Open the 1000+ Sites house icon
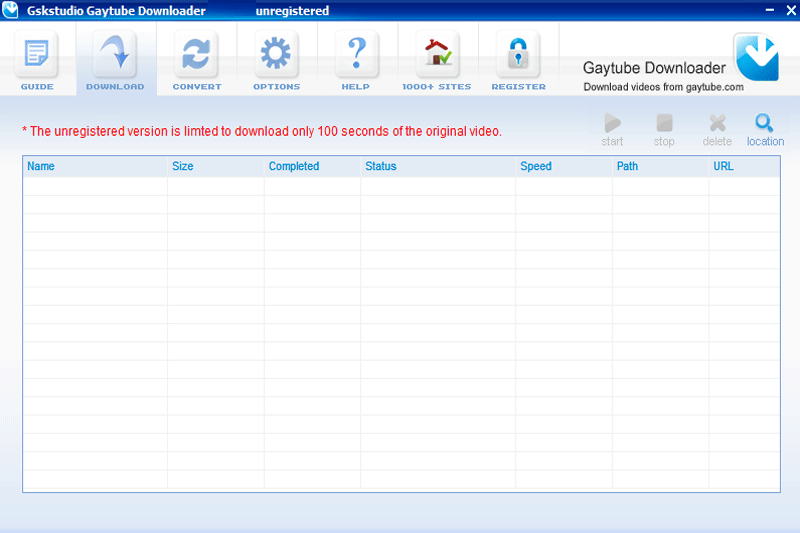 pyautogui.click(x=437, y=54)
